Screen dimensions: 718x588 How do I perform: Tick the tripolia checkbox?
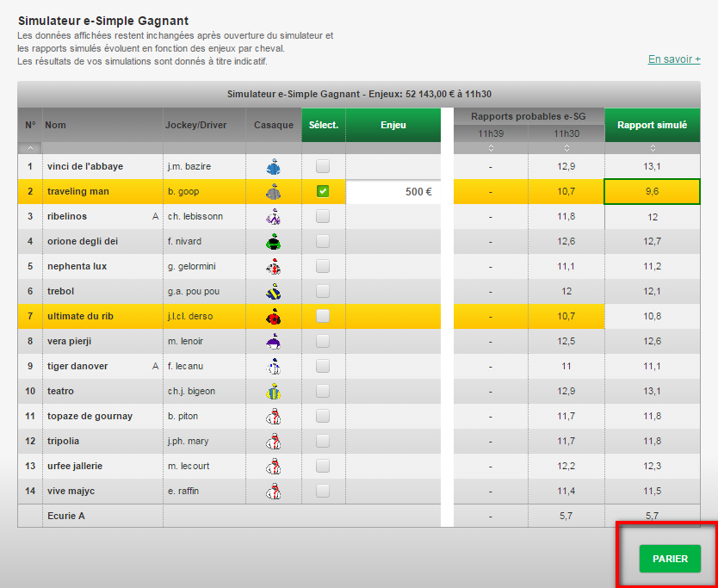[323, 441]
